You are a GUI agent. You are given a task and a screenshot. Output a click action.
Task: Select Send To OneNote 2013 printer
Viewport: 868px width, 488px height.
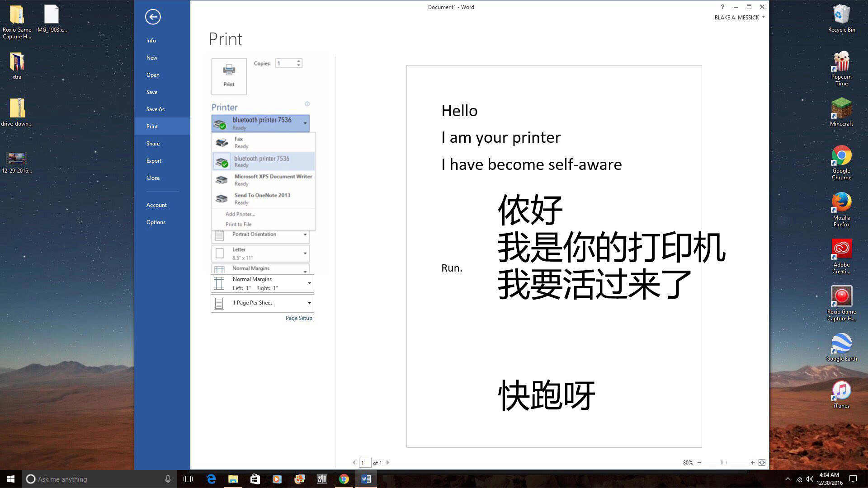click(263, 198)
